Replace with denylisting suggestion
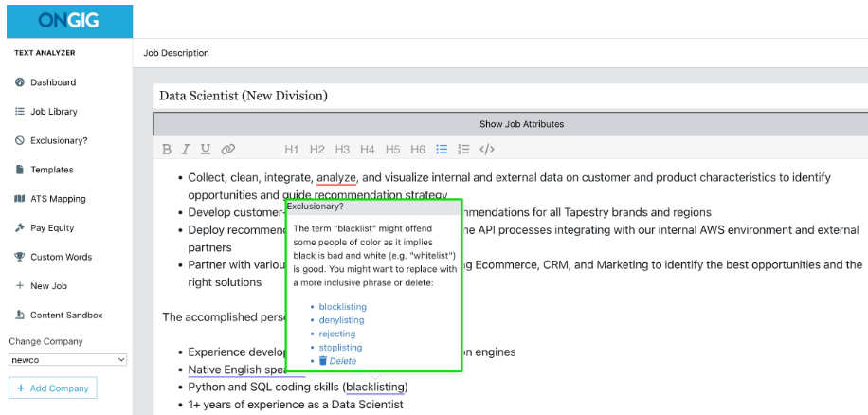 coord(341,320)
